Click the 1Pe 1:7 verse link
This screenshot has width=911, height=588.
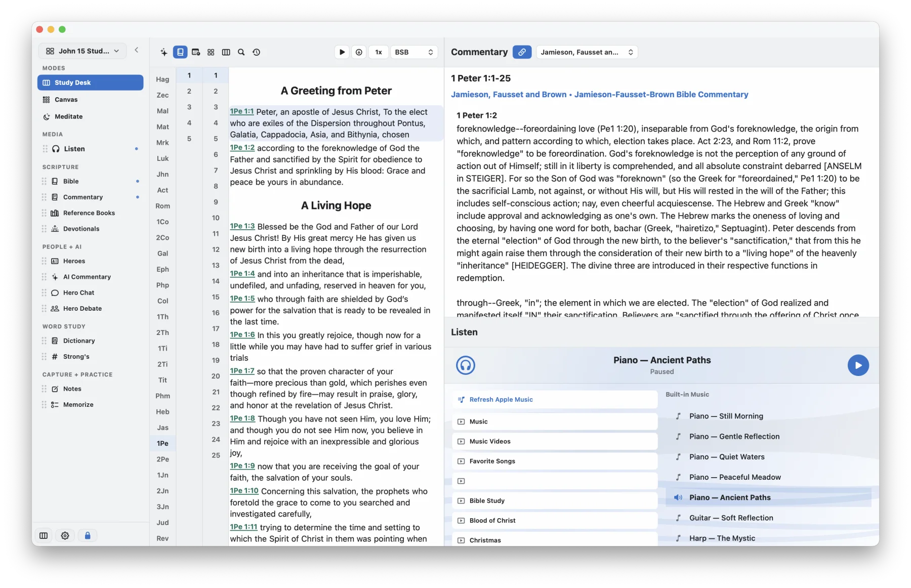point(242,371)
